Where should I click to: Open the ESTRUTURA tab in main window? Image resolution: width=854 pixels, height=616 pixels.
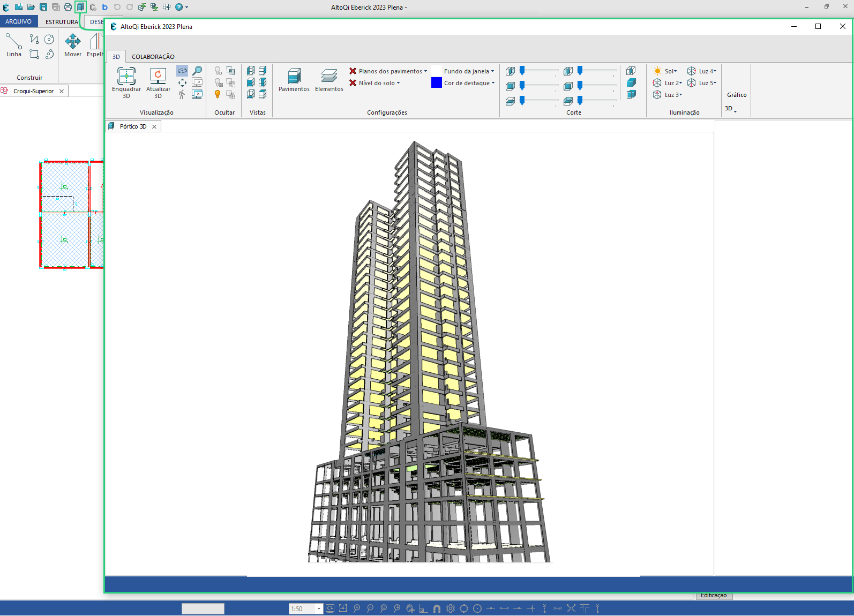62,22
